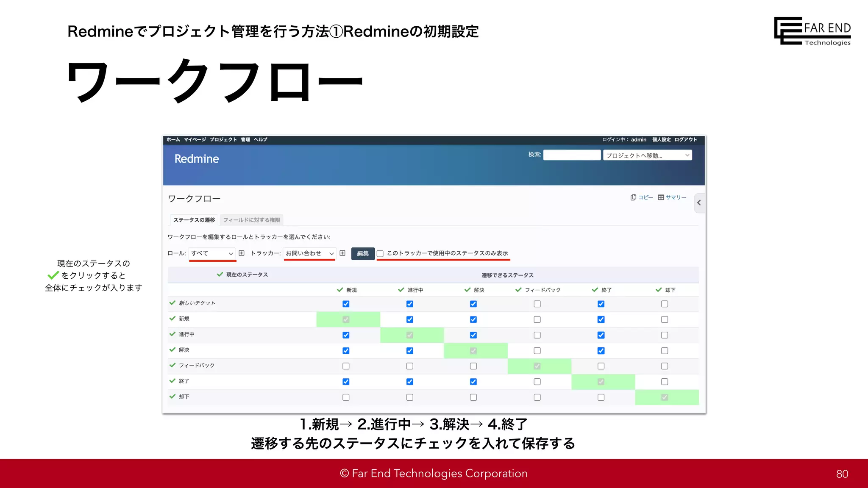
Task: Open プロジェクト in the top menu
Action: coord(223,139)
